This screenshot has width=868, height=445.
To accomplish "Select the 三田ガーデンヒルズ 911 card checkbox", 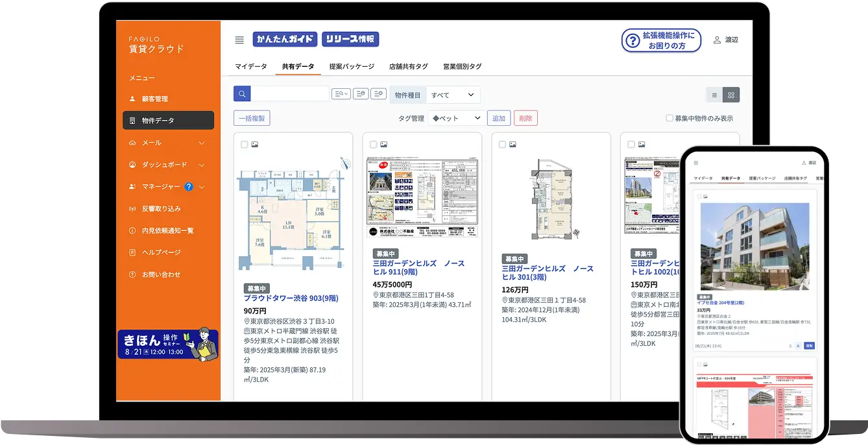I will coord(372,145).
